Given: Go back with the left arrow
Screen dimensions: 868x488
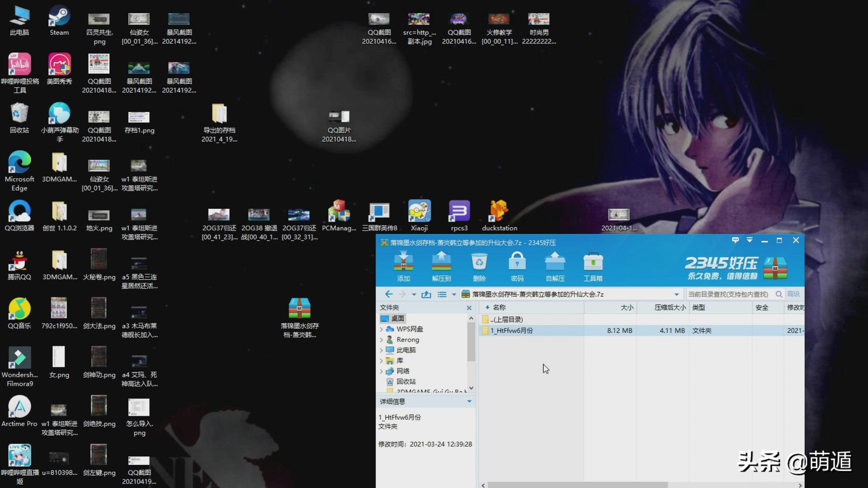Looking at the screenshot, I should [x=389, y=294].
